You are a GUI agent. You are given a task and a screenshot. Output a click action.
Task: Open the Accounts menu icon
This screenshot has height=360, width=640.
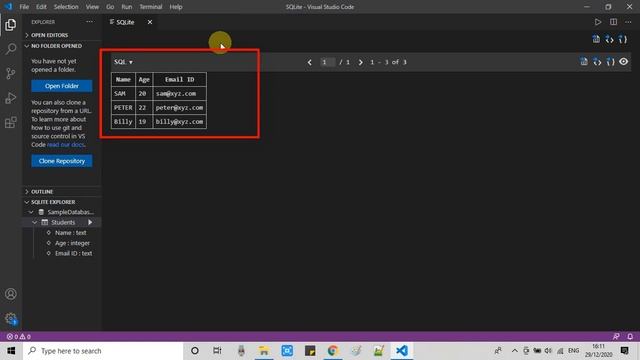click(x=11, y=294)
